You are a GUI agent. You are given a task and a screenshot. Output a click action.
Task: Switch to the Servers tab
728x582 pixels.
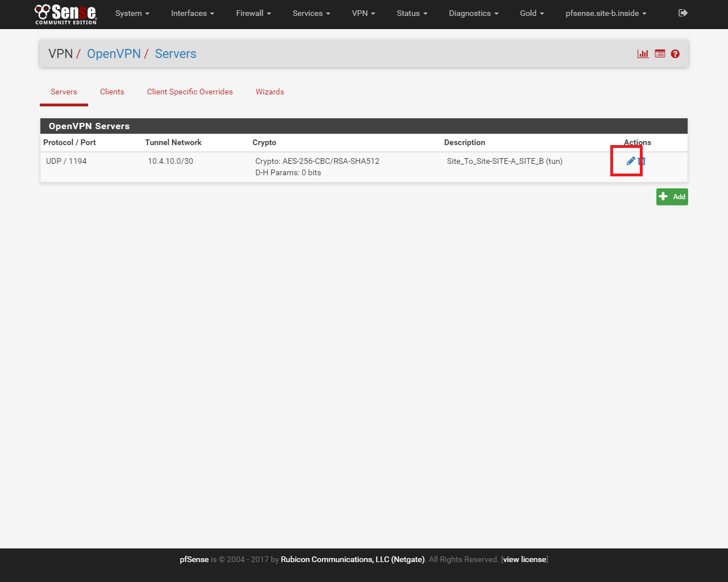point(64,92)
